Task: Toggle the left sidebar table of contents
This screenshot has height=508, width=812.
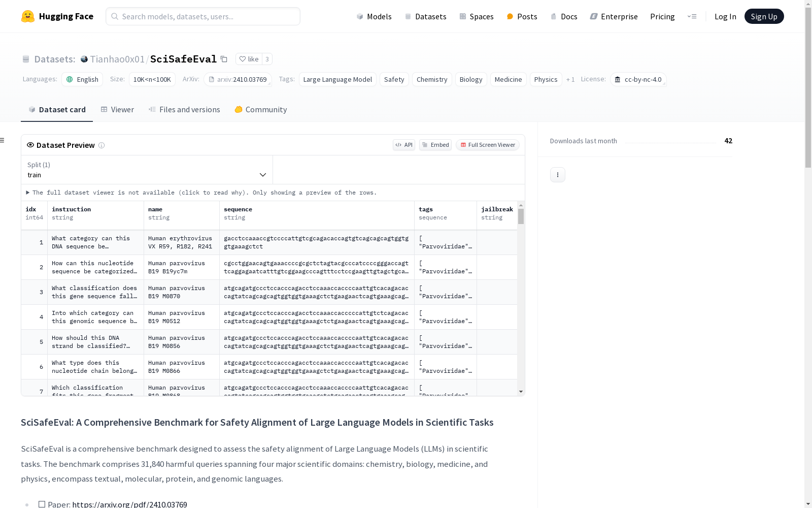Action: click(x=3, y=140)
